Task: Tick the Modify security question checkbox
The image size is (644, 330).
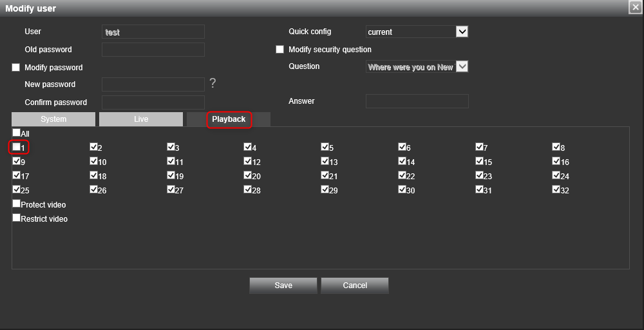Action: click(x=279, y=50)
